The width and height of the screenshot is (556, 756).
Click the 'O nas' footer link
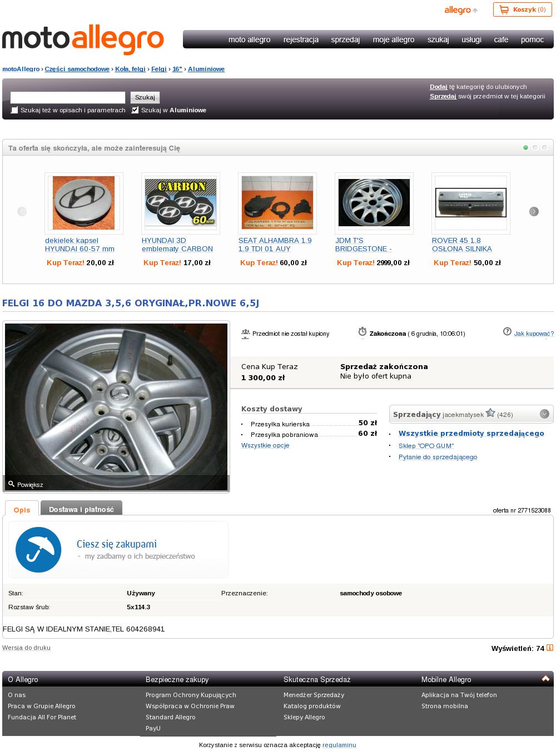coord(17,695)
